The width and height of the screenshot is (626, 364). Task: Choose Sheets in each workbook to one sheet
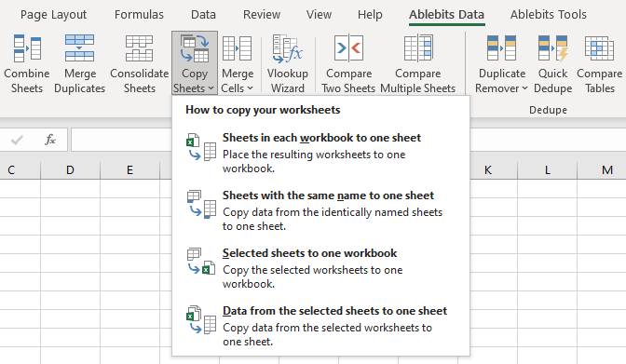click(320, 153)
